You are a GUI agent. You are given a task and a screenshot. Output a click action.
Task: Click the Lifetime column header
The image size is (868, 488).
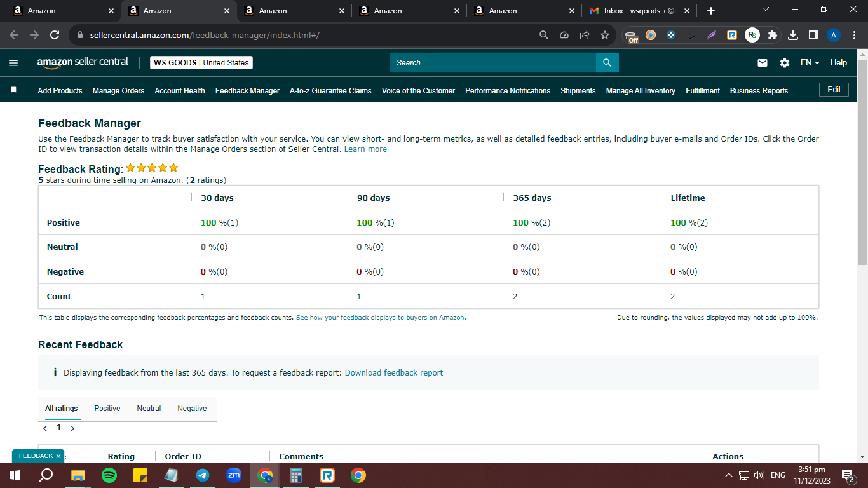(x=688, y=198)
